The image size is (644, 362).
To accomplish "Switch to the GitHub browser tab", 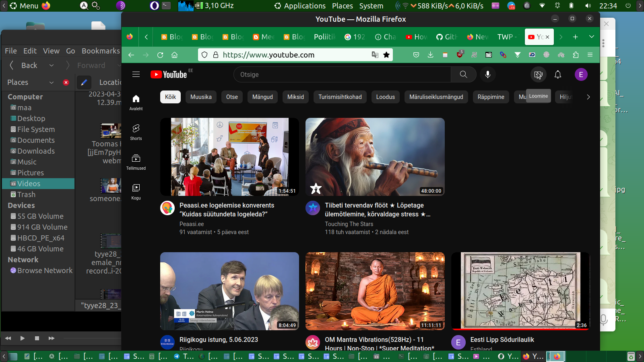I will [447, 37].
